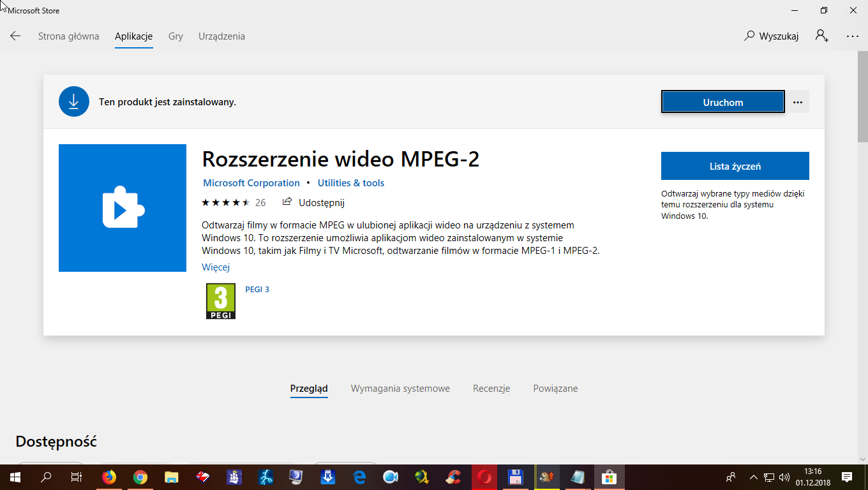The width and height of the screenshot is (868, 490).
Task: Click the vertical scrollbar of the Store page
Action: (862, 96)
